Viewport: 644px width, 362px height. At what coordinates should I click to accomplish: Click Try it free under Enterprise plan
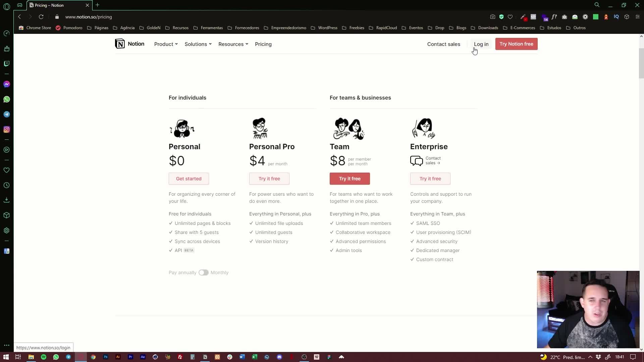pos(430,179)
